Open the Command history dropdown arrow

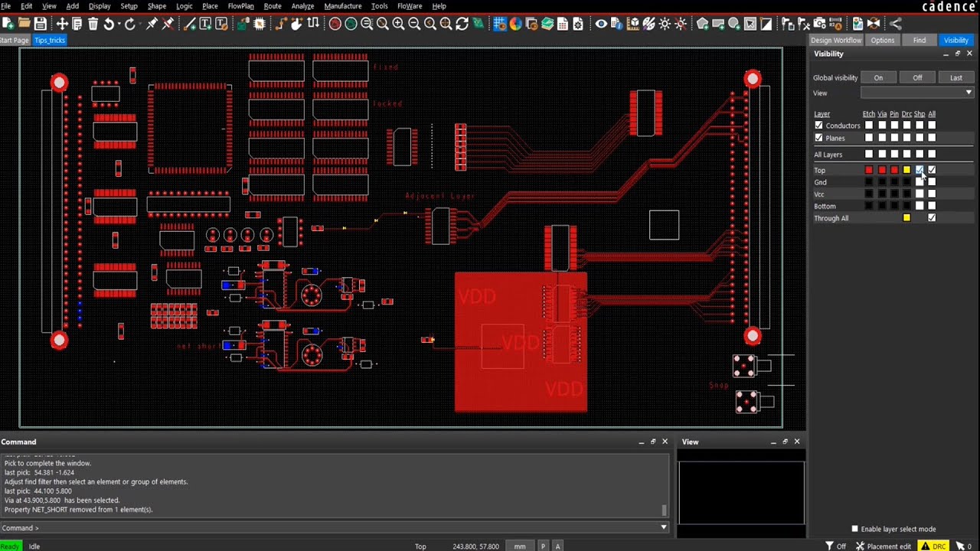point(664,527)
